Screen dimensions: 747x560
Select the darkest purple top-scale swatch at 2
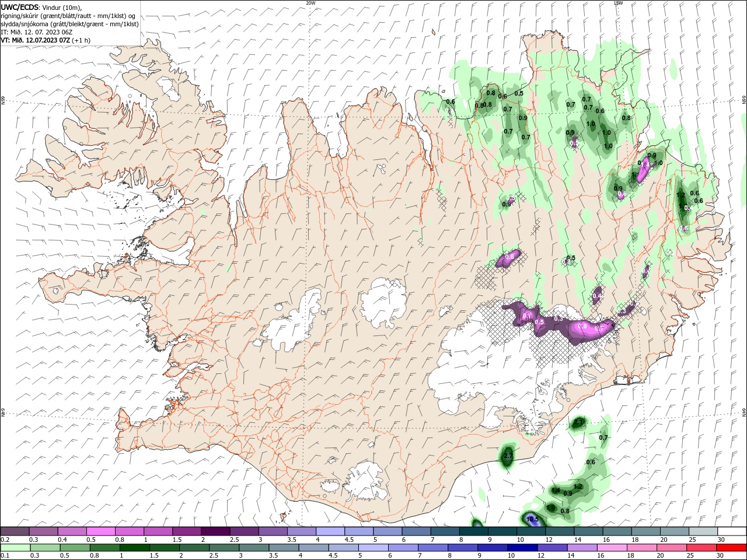215,531
